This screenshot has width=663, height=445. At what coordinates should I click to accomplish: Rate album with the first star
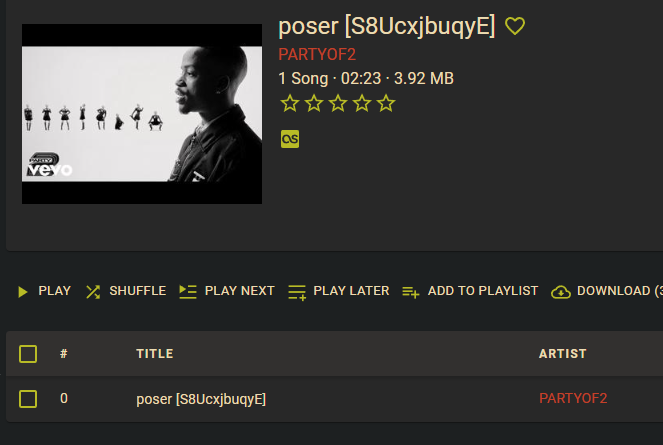pyautogui.click(x=290, y=103)
